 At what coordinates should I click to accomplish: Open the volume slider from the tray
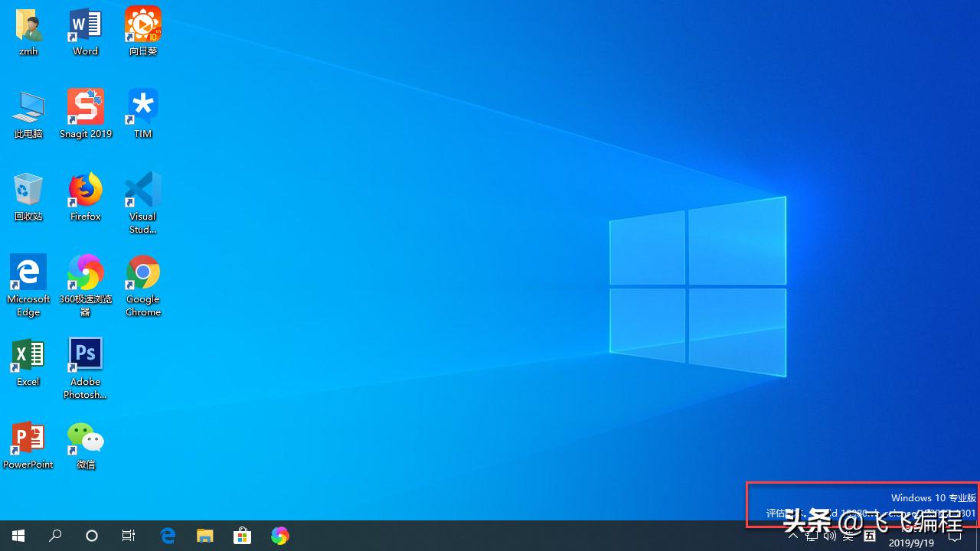pos(829,536)
